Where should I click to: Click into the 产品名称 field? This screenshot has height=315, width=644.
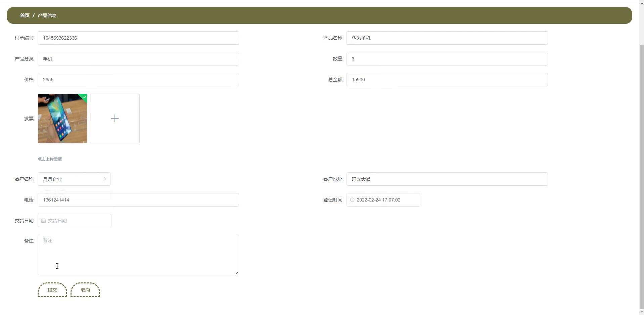(x=447, y=38)
